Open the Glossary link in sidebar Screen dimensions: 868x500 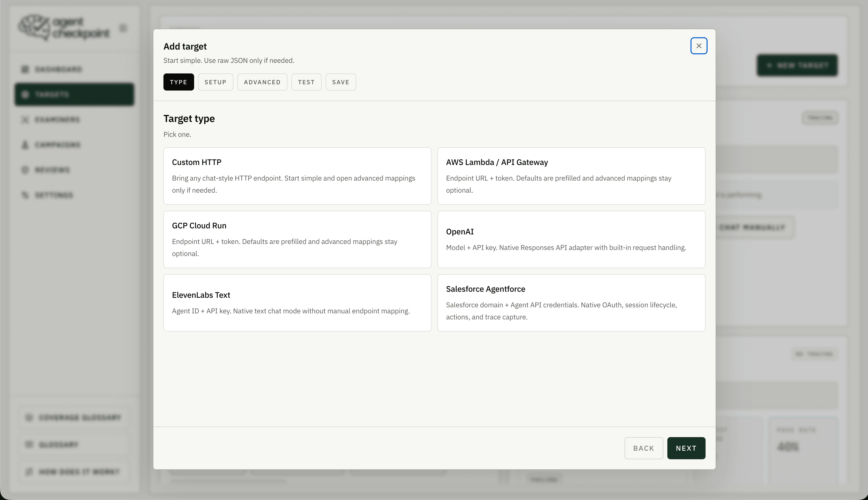coord(74,445)
